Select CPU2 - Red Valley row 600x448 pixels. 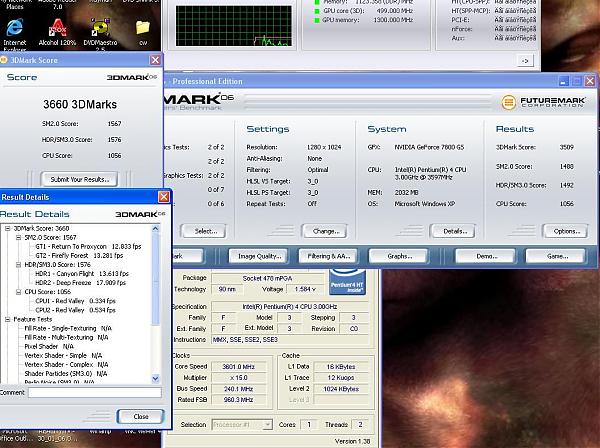click(x=75, y=310)
